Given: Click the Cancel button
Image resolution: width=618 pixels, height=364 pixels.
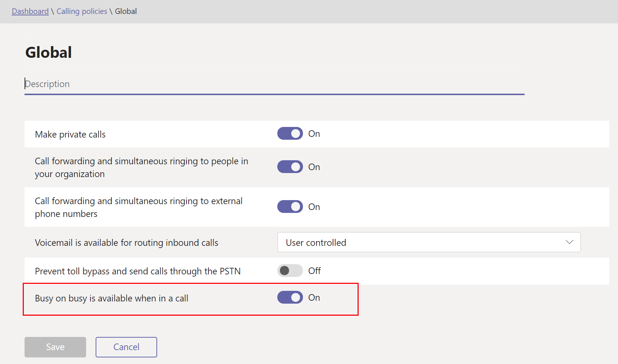Looking at the screenshot, I should tap(126, 347).
